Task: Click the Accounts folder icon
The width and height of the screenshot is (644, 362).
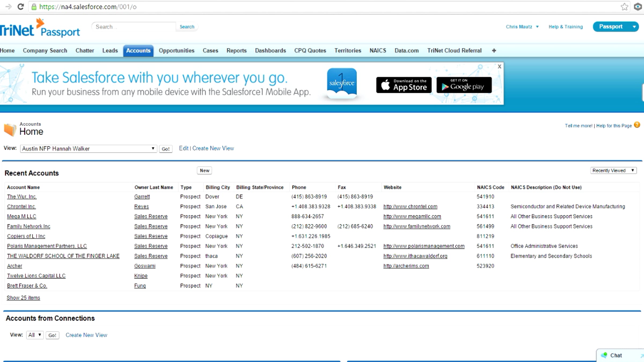Action: 10,129
